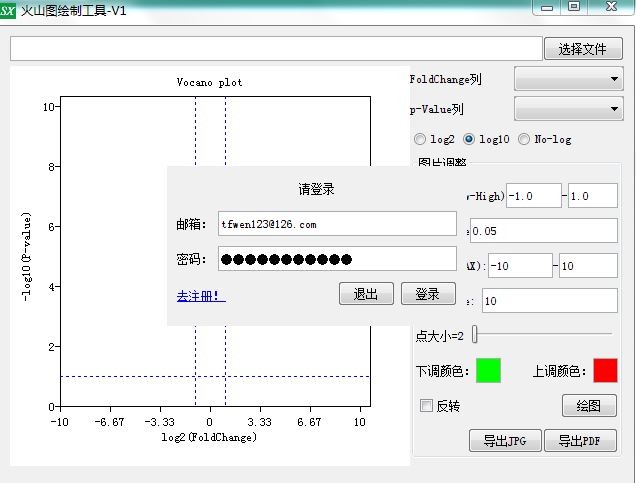636x483 pixels.
Task: Pick the green 下调颜色 swatch
Action: (488, 370)
